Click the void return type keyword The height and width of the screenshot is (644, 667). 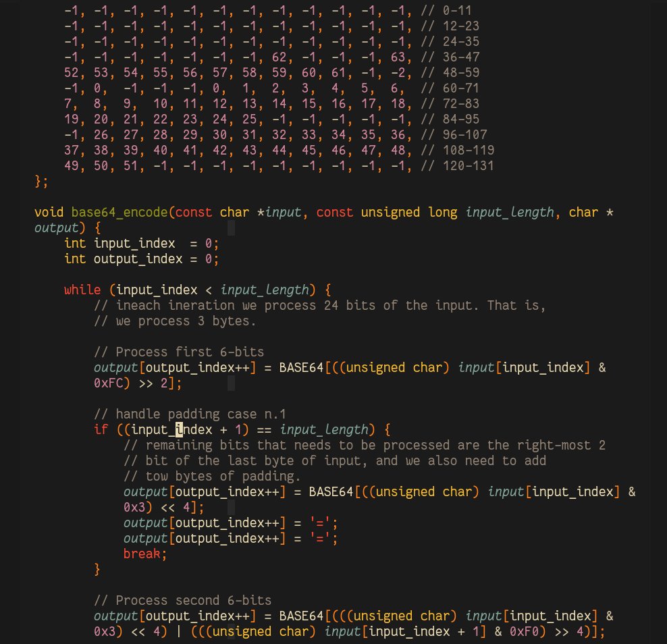(49, 213)
